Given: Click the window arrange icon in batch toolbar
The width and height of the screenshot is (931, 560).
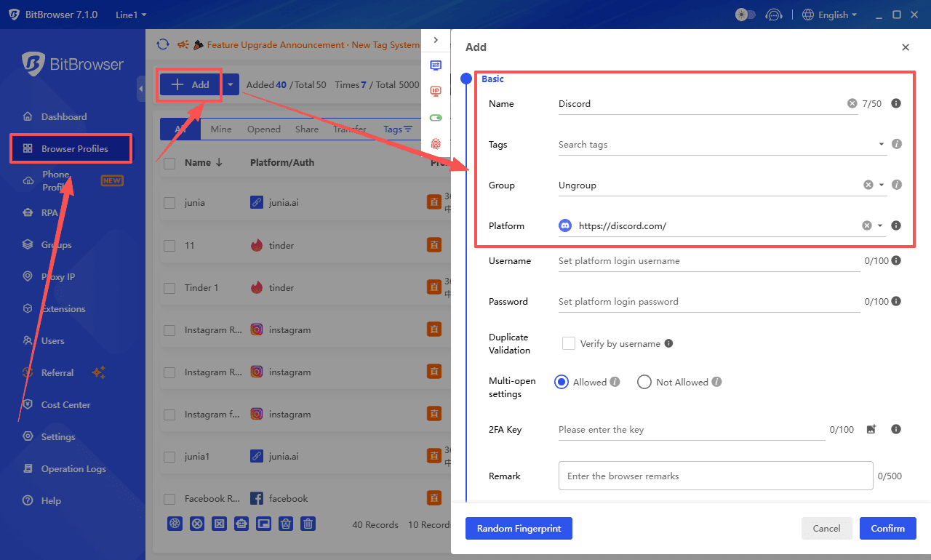Looking at the screenshot, I should tap(263, 523).
